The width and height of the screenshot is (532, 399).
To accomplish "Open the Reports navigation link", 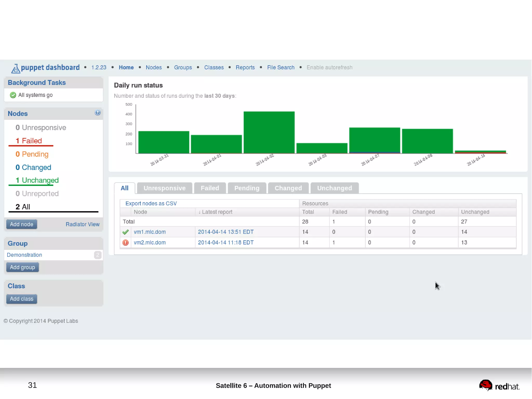I will pos(245,68).
